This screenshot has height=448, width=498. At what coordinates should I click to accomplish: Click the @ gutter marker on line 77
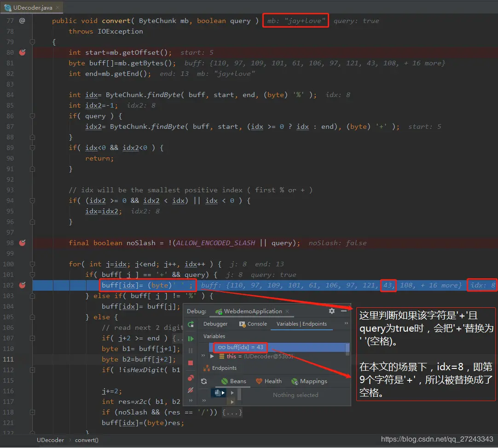(x=22, y=21)
